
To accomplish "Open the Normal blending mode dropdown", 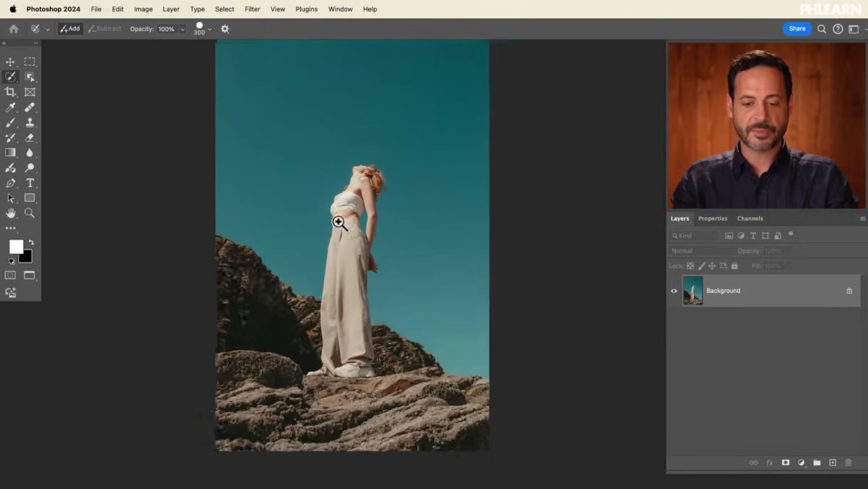I will 700,251.
